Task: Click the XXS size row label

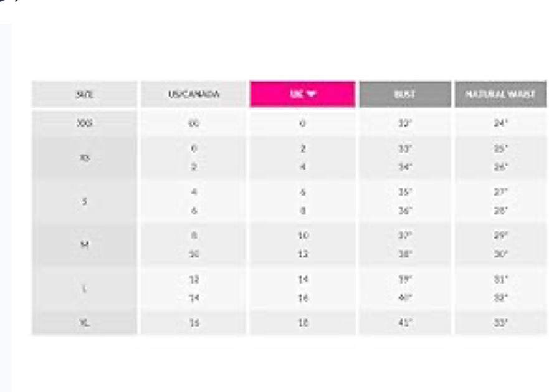Action: pyautogui.click(x=84, y=123)
